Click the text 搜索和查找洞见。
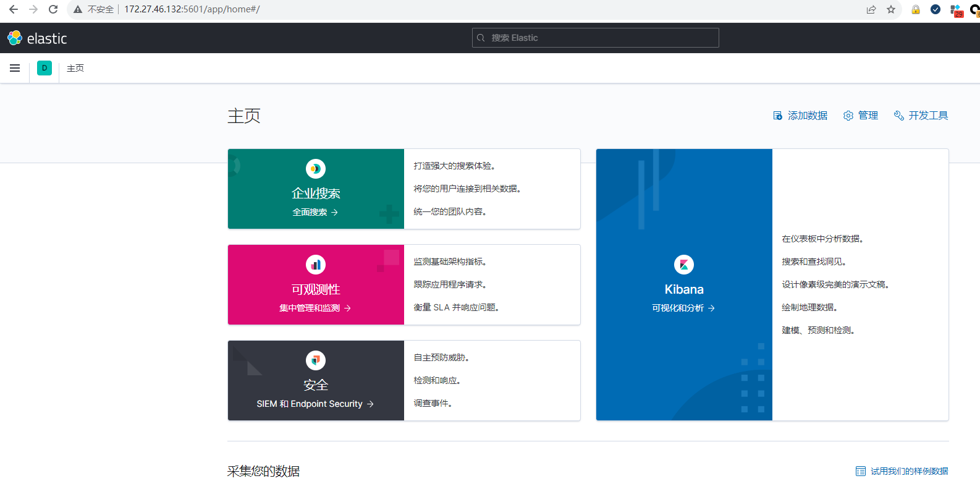Viewport: 980px width, 481px height. coord(814,262)
